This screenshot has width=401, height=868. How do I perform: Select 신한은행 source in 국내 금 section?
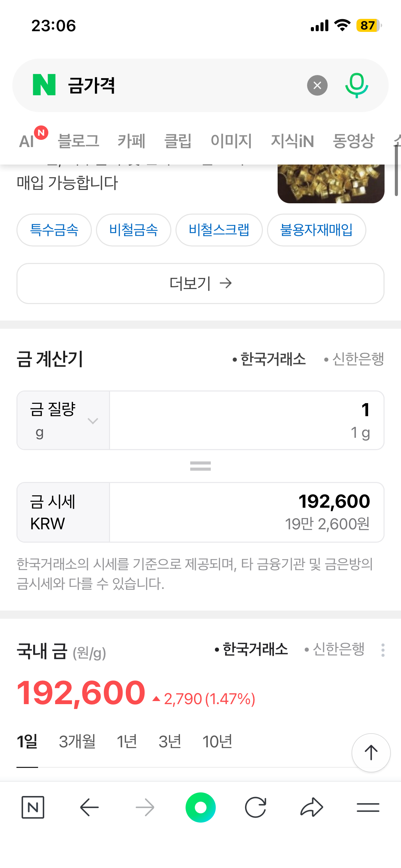click(x=335, y=649)
